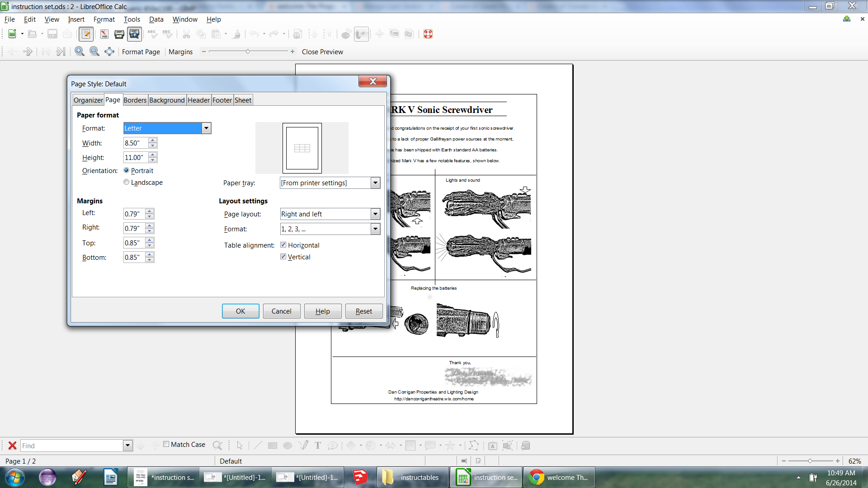
Task: Click the Left margin input field
Action: click(x=134, y=214)
